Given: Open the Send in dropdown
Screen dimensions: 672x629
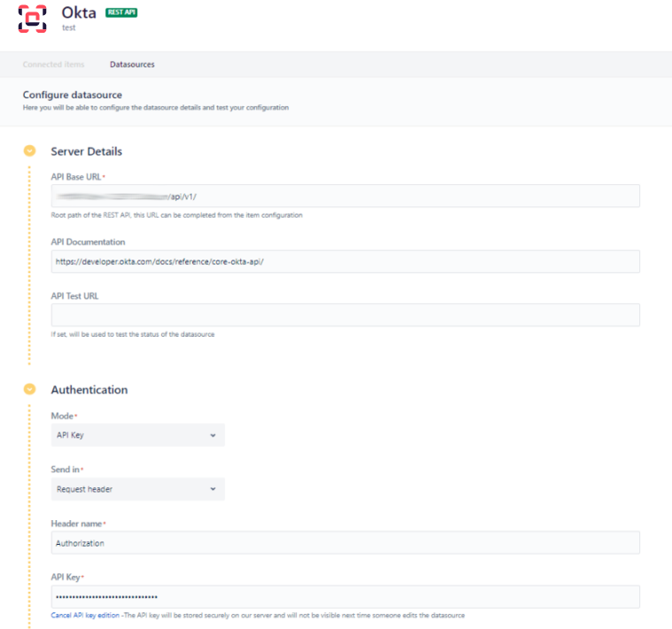Looking at the screenshot, I should coord(137,488).
